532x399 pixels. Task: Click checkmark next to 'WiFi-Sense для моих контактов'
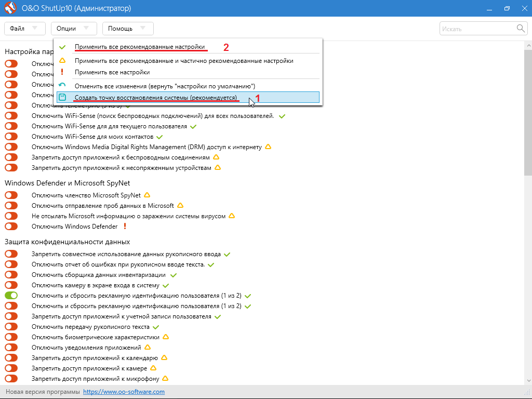point(159,137)
